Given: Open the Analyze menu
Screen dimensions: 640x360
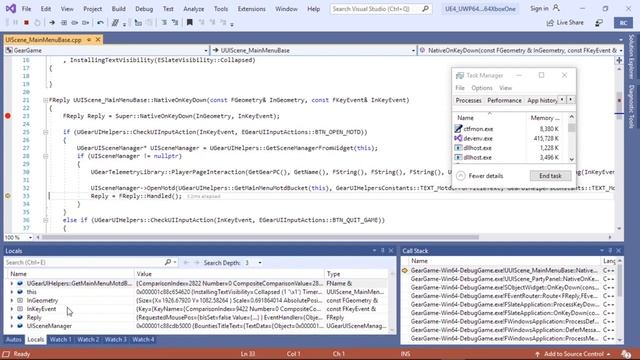Looking at the screenshot, I should [193, 9].
